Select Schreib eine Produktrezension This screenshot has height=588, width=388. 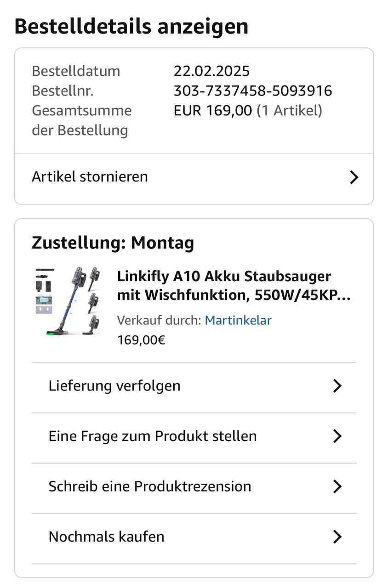(x=194, y=486)
